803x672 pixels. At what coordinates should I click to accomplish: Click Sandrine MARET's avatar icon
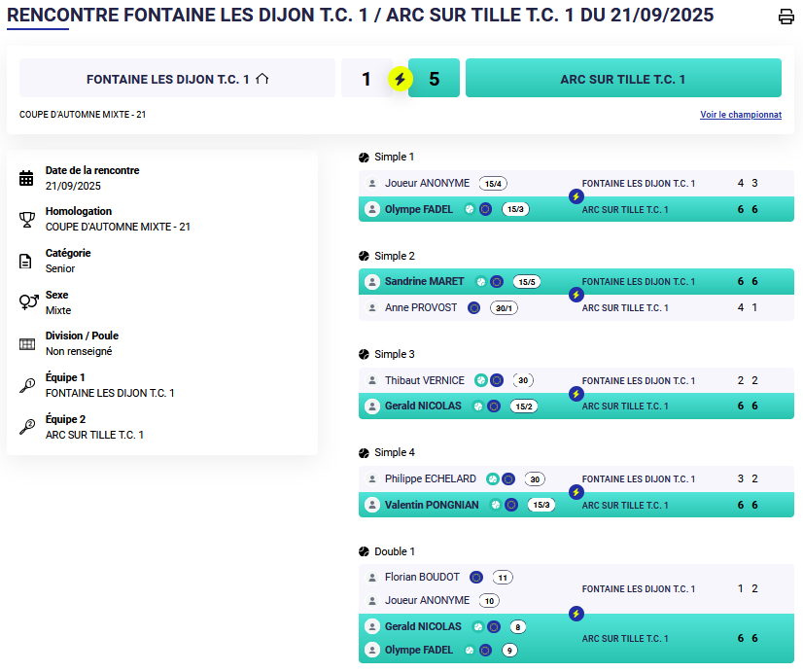tap(371, 282)
